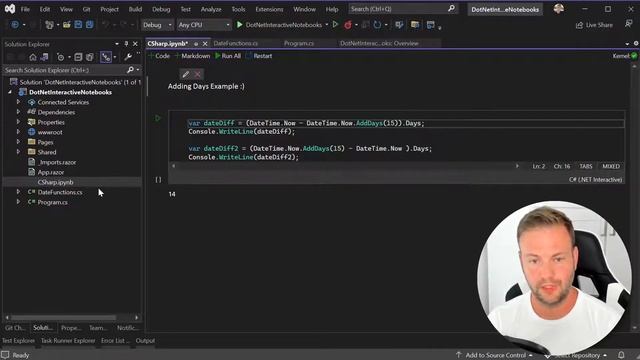The width and height of the screenshot is (640, 360).
Task: Click Add to Source Control
Action: pyautogui.click(x=495, y=355)
